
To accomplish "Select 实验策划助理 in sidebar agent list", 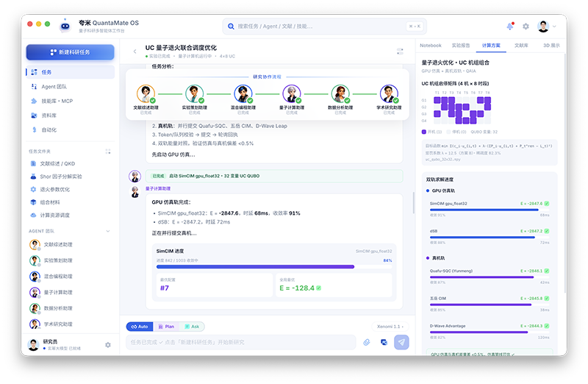I will [x=70, y=260].
